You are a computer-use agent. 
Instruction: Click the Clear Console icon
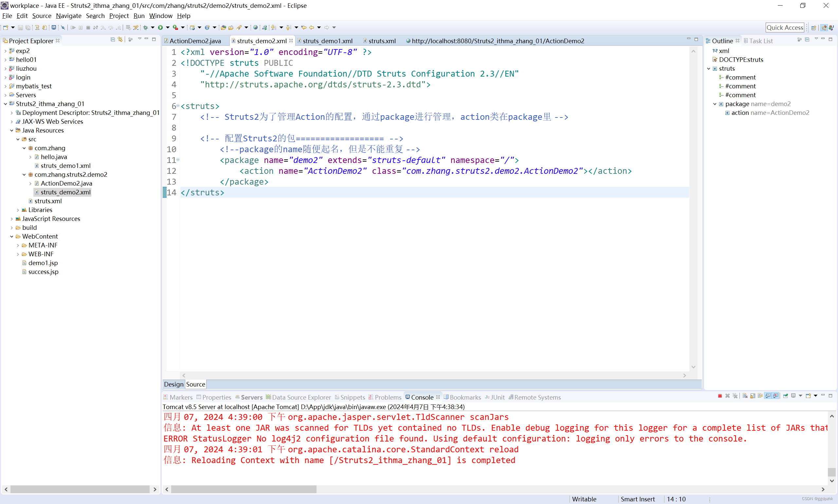[745, 396]
